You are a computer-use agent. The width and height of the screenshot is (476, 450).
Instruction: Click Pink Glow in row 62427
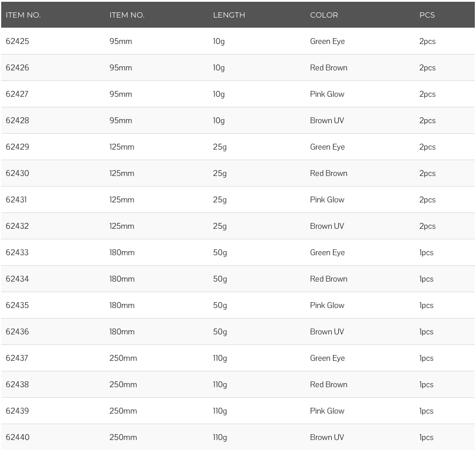coord(327,94)
